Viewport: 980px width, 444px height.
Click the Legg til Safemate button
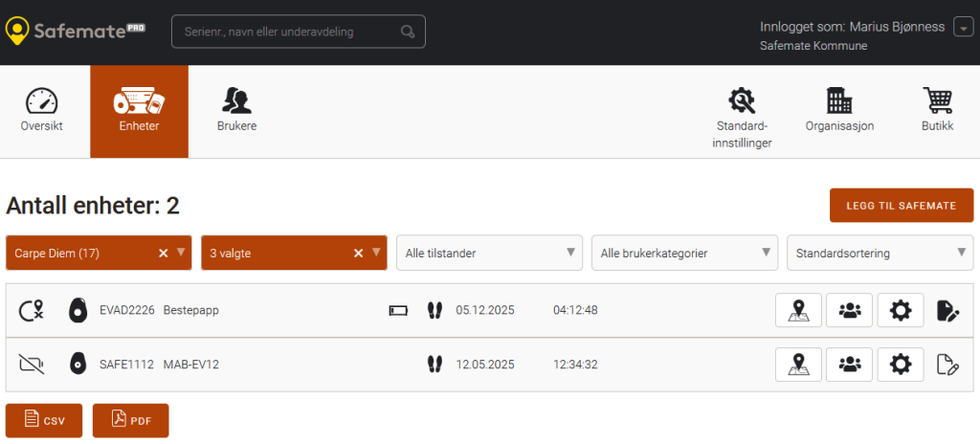pos(901,206)
